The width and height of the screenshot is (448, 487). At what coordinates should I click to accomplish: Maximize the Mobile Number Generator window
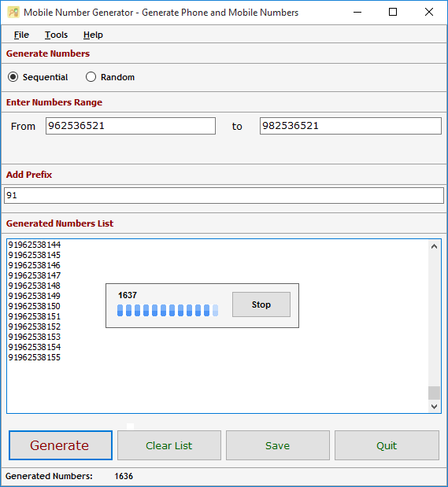tap(393, 13)
